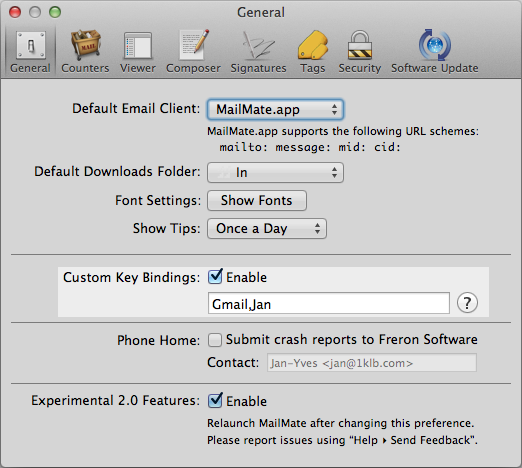
Task: Switch to the Composer tab label
Action: (193, 68)
